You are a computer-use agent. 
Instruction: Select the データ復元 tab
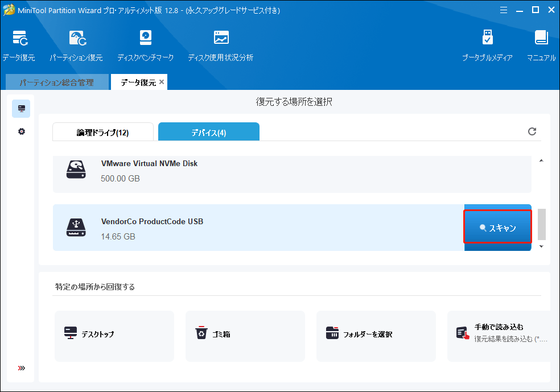[x=138, y=82]
